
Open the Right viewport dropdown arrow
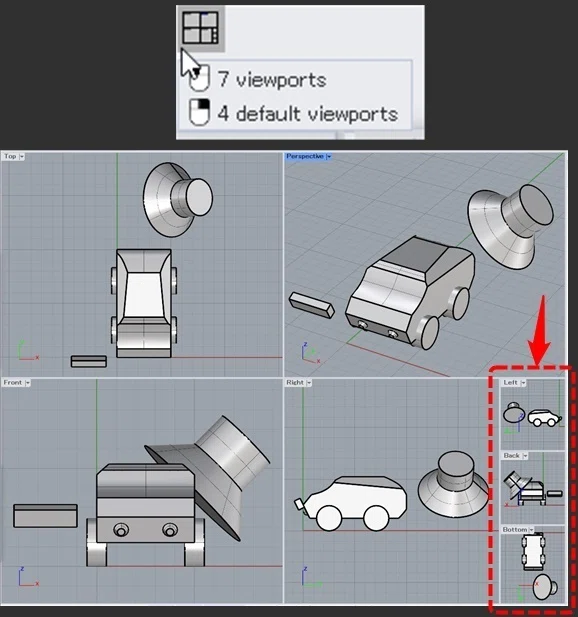(x=309, y=383)
